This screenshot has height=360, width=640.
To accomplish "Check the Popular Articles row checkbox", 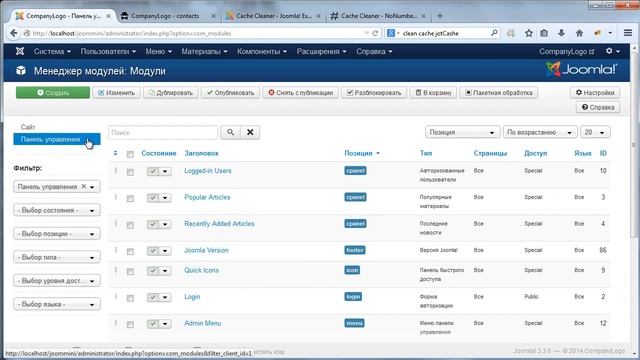I will [x=130, y=199].
